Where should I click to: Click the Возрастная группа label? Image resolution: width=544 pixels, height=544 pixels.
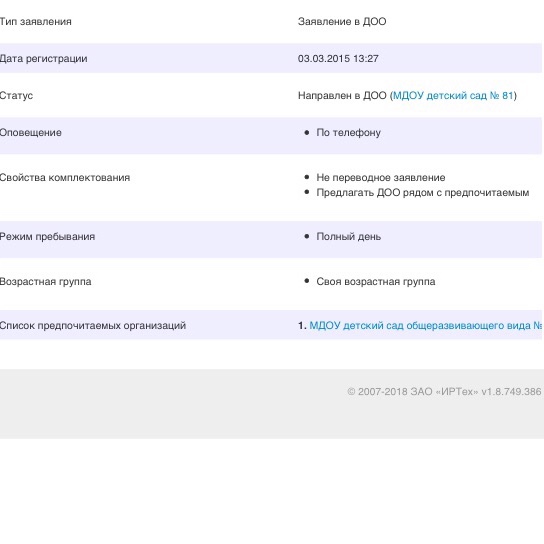tap(45, 281)
